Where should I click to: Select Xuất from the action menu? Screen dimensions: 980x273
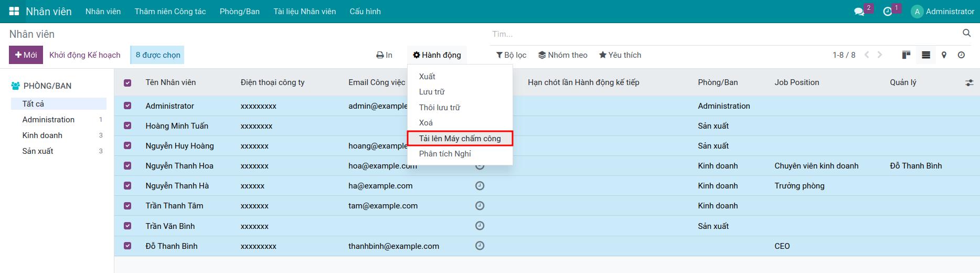(427, 77)
